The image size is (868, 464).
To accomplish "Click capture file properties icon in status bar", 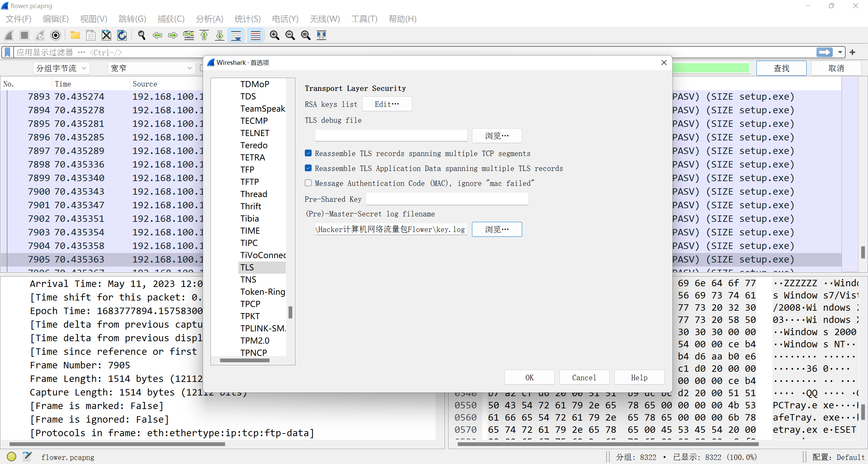I will (27, 457).
